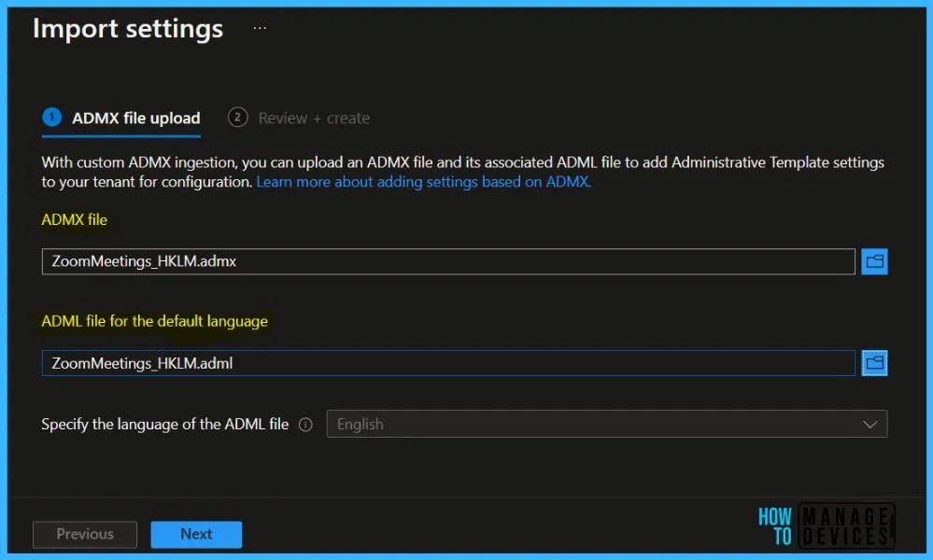Click the step 2 numbered circle
The height and width of the screenshot is (560, 933).
(237, 118)
